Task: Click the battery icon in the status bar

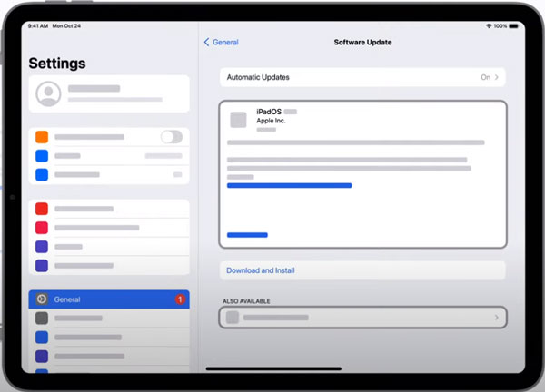Action: [514, 26]
